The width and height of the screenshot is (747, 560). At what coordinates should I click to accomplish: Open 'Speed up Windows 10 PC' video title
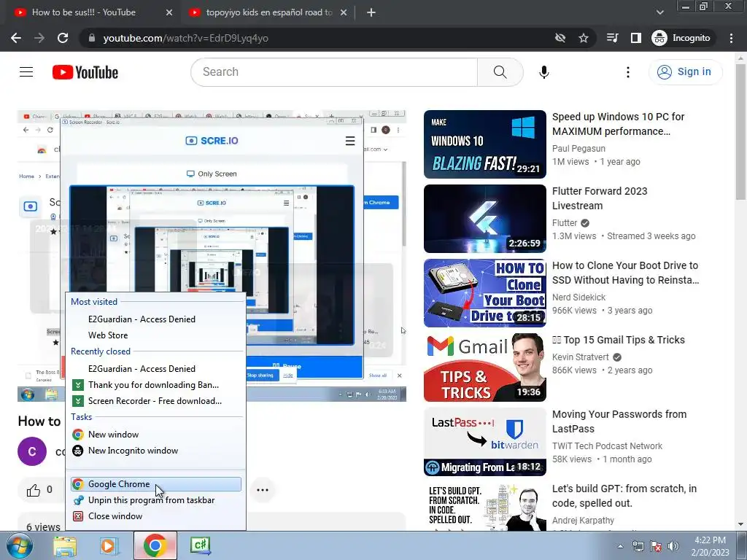tap(619, 124)
